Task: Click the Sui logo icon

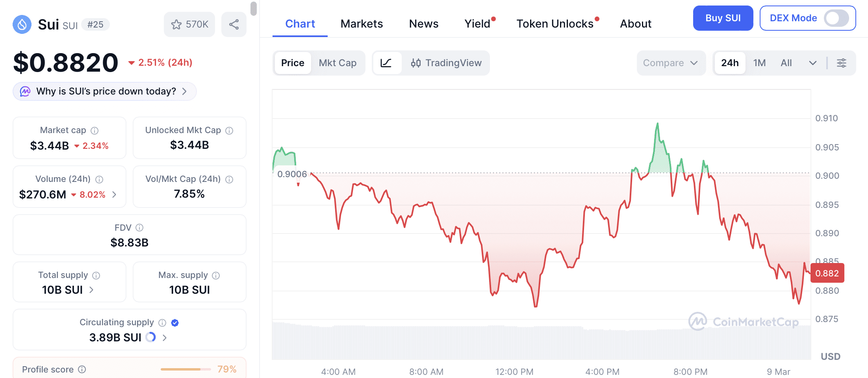Action: click(22, 24)
